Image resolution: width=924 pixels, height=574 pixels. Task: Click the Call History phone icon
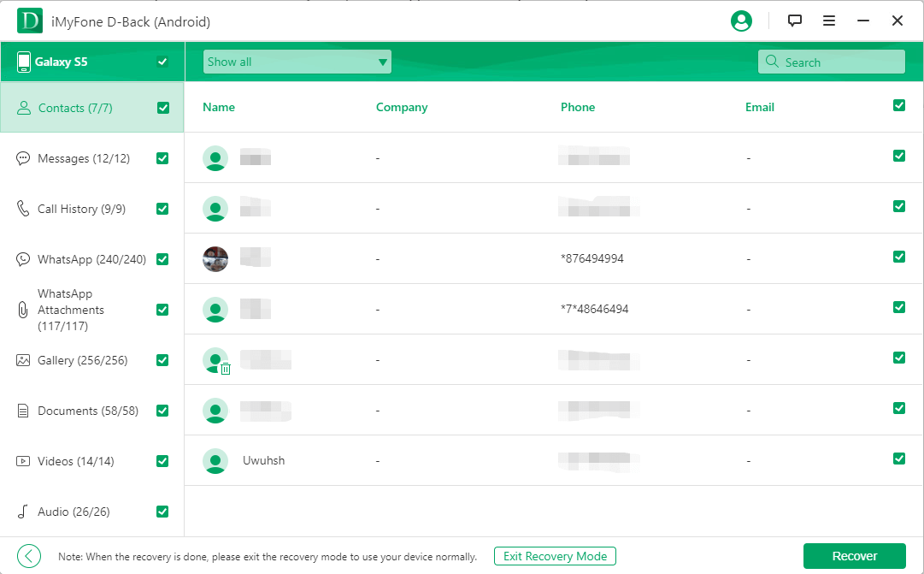[22, 208]
